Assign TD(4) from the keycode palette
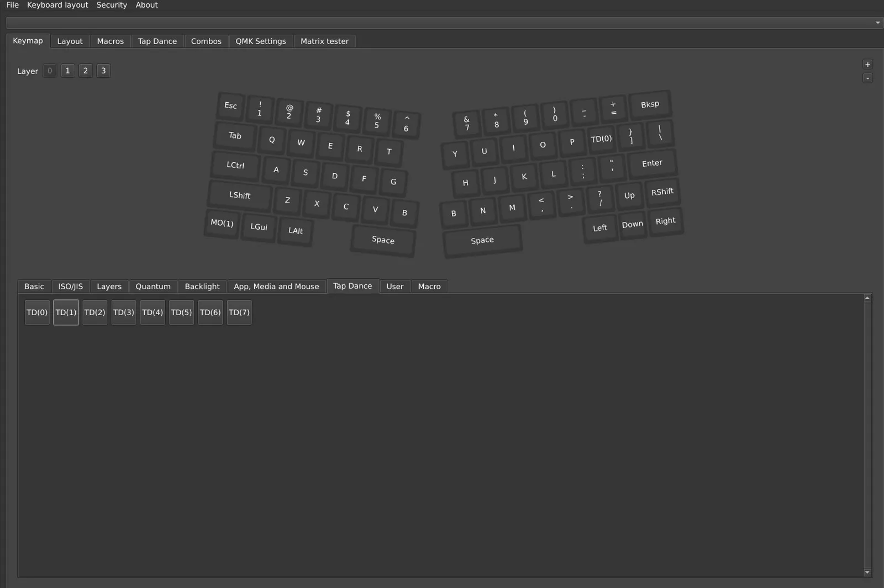 [x=152, y=312]
